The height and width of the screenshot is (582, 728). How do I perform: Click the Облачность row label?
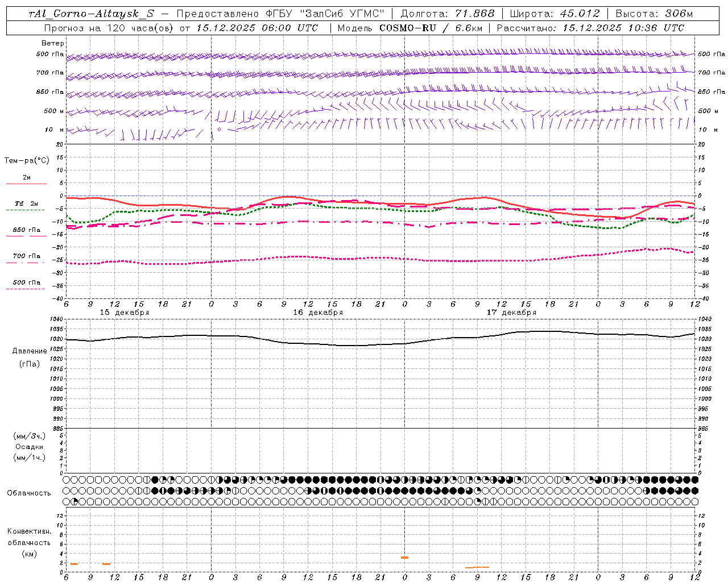[x=29, y=493]
